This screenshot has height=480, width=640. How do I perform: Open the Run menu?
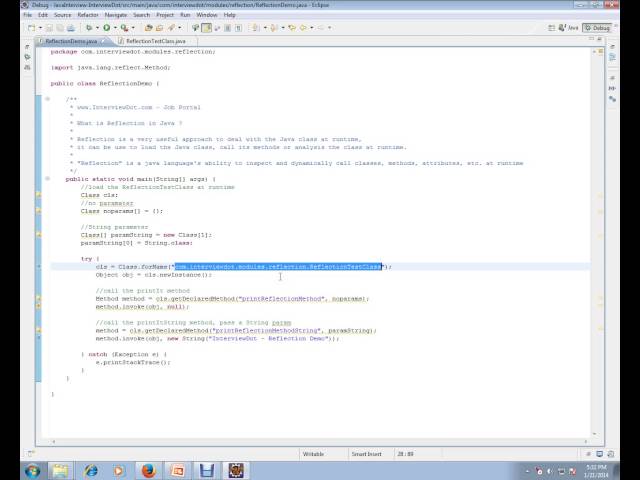(x=185, y=15)
